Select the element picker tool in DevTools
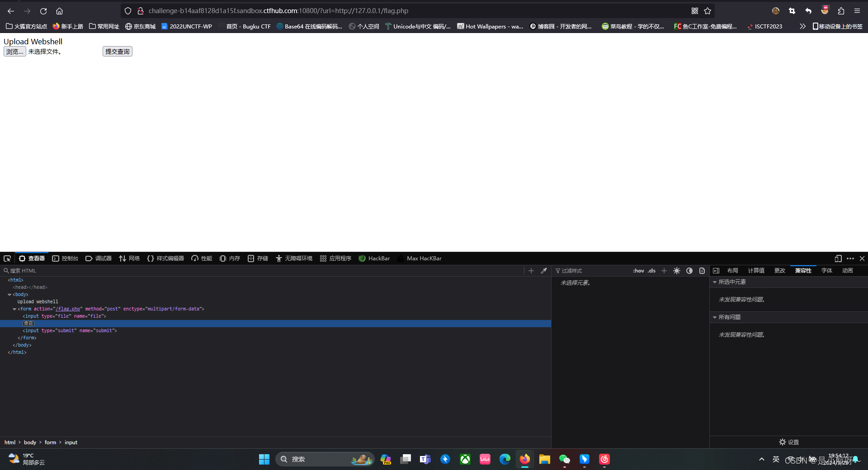Screen dimensions: 868x470 pos(7,258)
